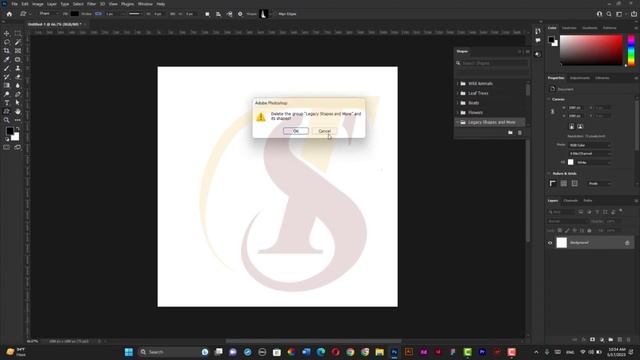Toggle rulers icon in Rulers & Grids
This screenshot has height=360, width=640.
[553, 184]
